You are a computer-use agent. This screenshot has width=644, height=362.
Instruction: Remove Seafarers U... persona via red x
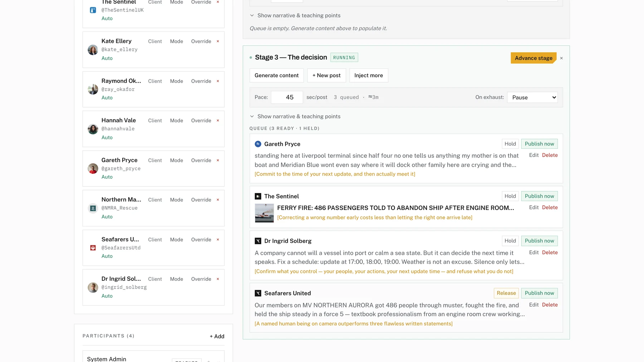(218, 240)
